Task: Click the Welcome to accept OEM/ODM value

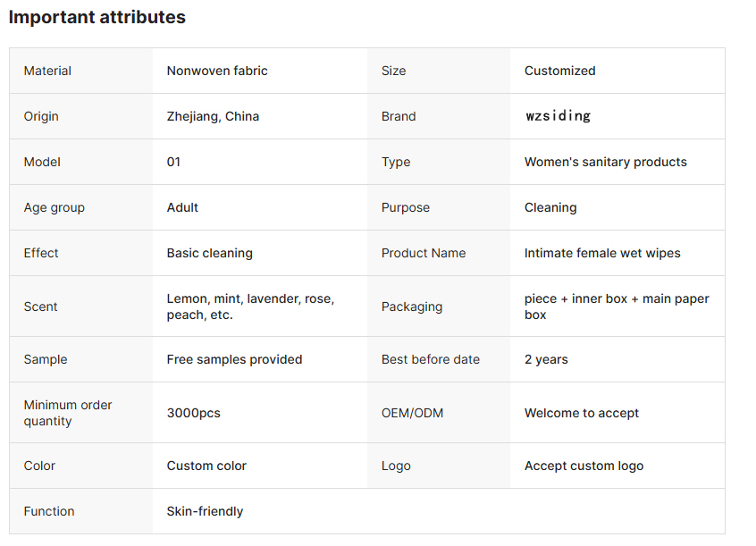Action: click(582, 413)
